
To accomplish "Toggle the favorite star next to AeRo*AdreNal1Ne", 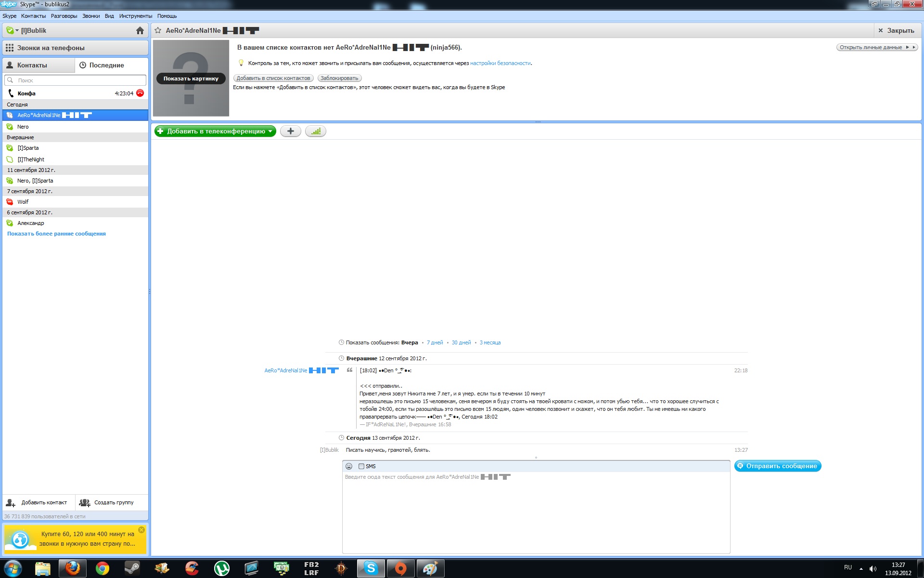I will click(x=158, y=30).
